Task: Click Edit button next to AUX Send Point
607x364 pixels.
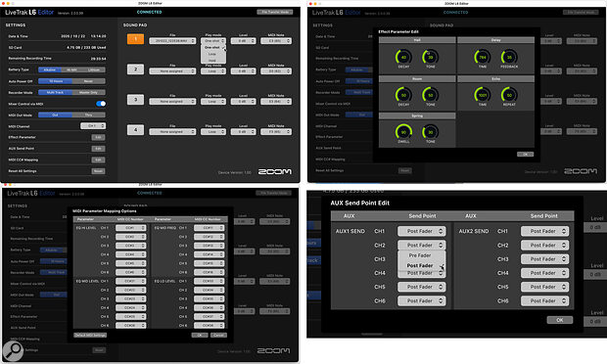Action: pyautogui.click(x=98, y=149)
